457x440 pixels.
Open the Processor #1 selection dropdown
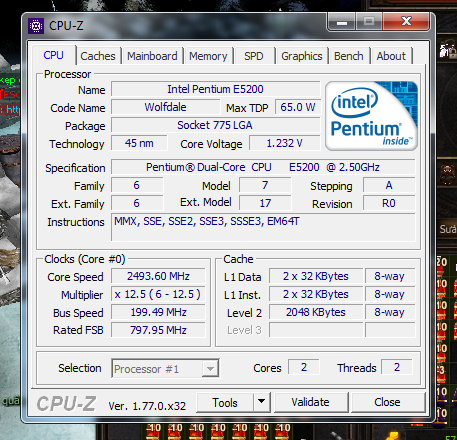[x=165, y=369]
